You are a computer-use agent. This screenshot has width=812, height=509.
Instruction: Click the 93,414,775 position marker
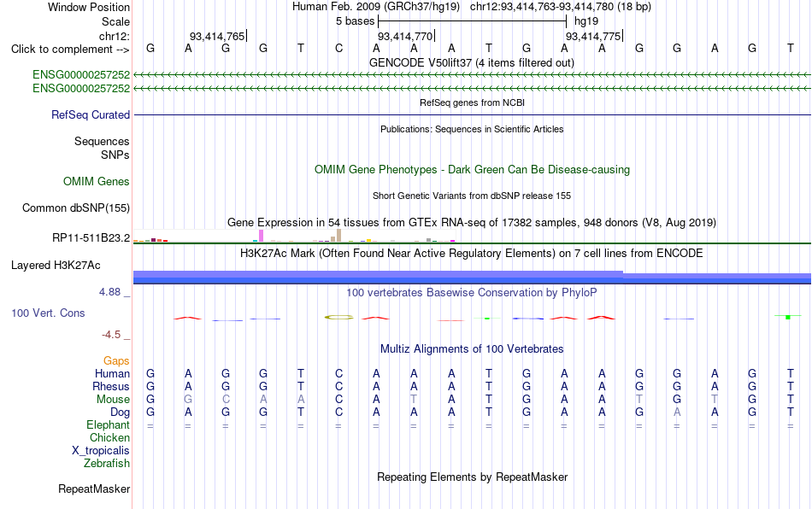(x=595, y=36)
